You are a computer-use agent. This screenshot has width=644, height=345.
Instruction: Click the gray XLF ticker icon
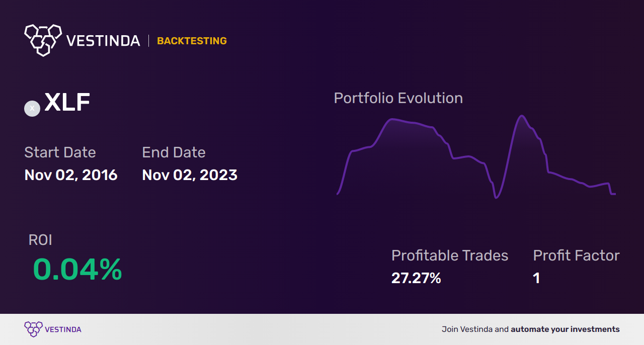pos(32,108)
